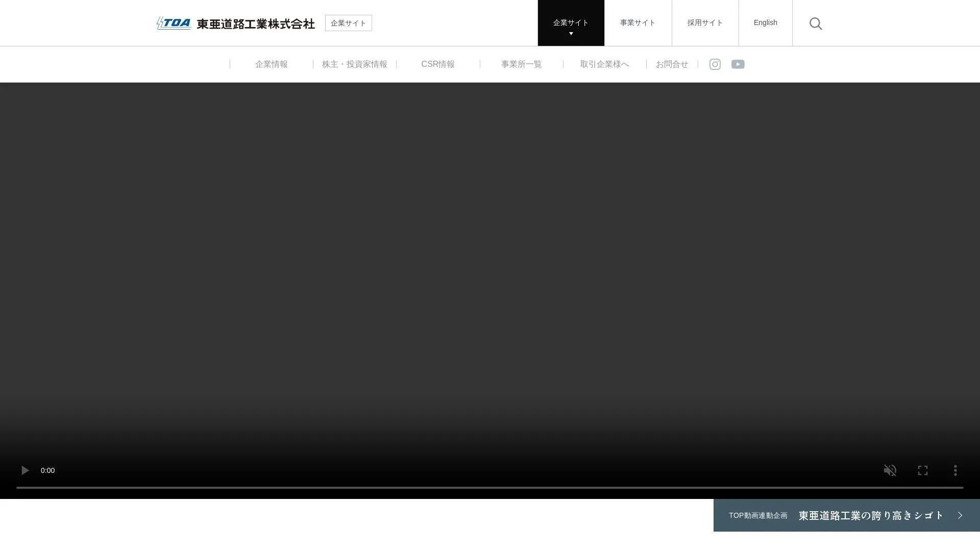Play the hero video
This screenshot has width=980, height=551.
[24, 470]
